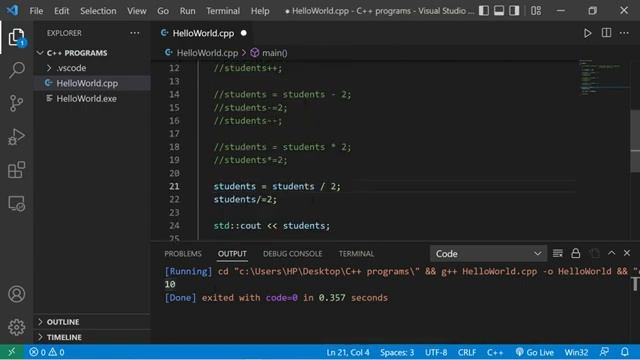Viewport: 640px width, 360px height.
Task: Open the remote window indicator in status bar
Action: pos(11,352)
